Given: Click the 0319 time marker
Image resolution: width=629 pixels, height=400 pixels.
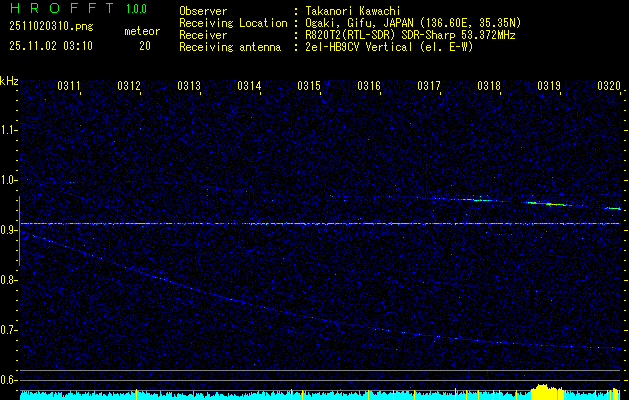Looking at the screenshot, I should point(549,87).
